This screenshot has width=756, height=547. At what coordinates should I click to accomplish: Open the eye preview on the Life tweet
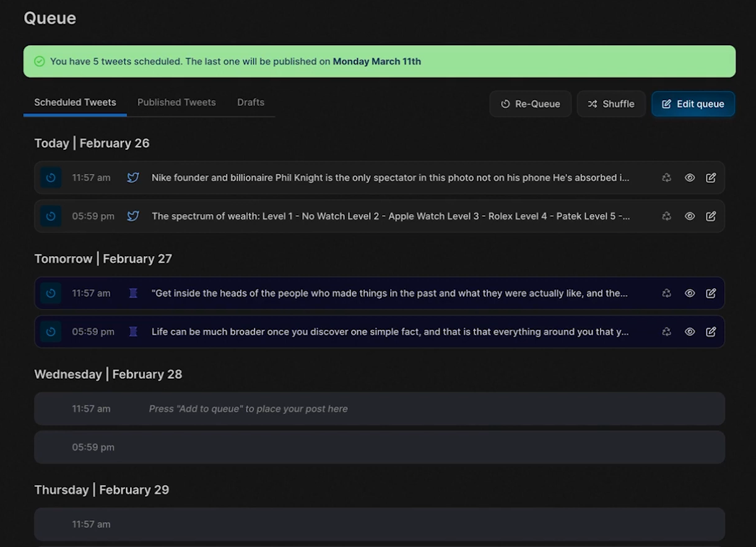(689, 332)
